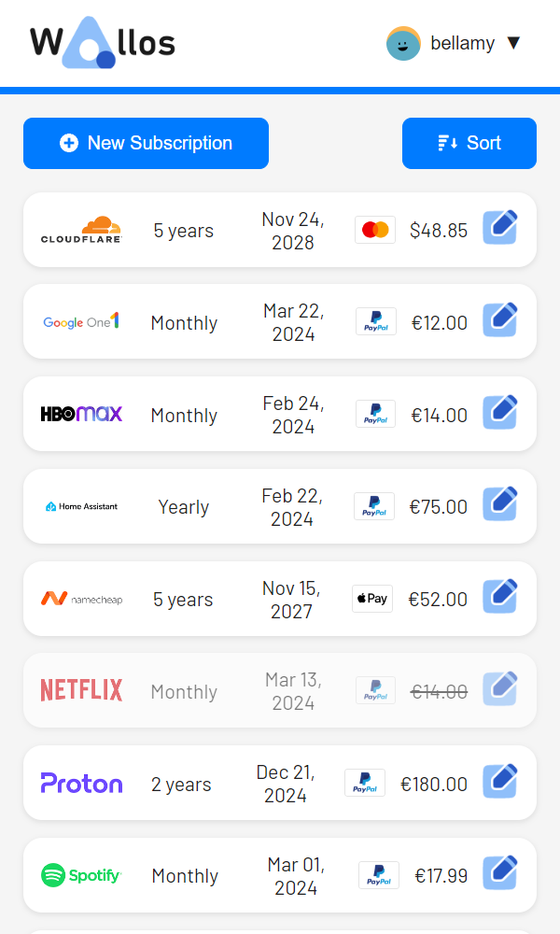Screen dimensions: 560x934
Task: Click the bellamy avatar image
Action: (x=404, y=43)
